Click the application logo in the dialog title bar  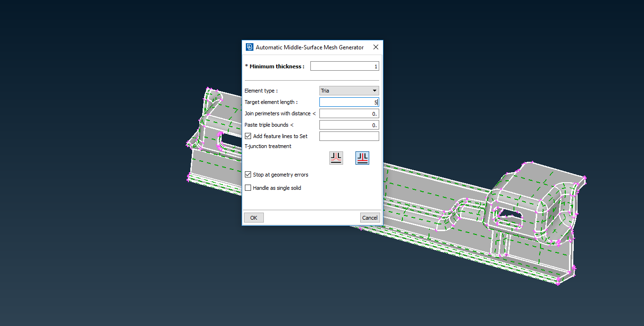249,47
